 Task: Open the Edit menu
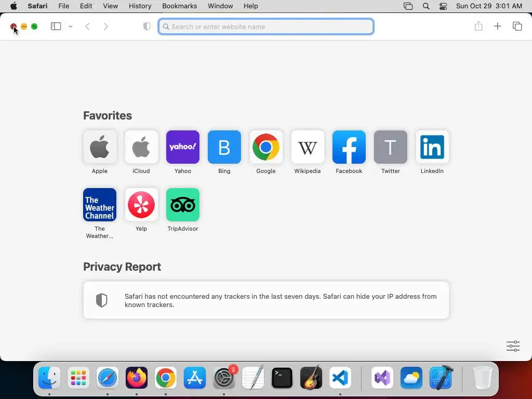(x=86, y=6)
